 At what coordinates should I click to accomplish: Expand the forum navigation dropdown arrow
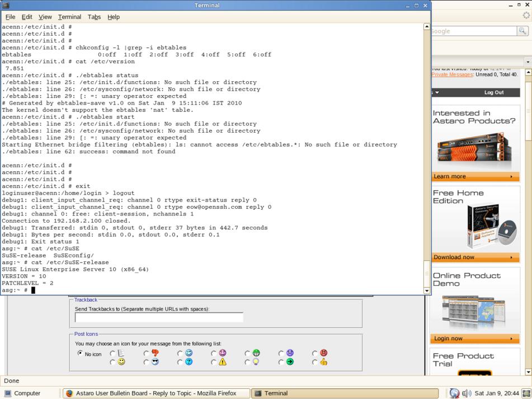coord(437,92)
